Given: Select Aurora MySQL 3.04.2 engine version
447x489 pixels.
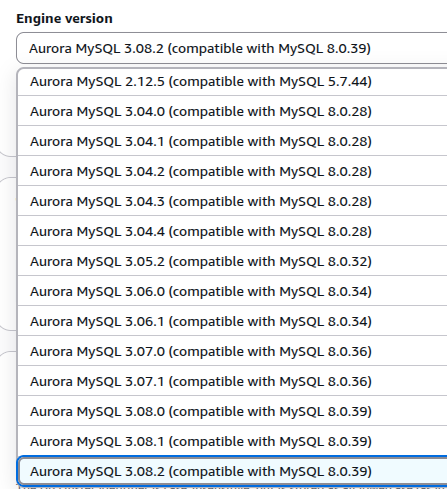Looking at the screenshot, I should [232, 171].
